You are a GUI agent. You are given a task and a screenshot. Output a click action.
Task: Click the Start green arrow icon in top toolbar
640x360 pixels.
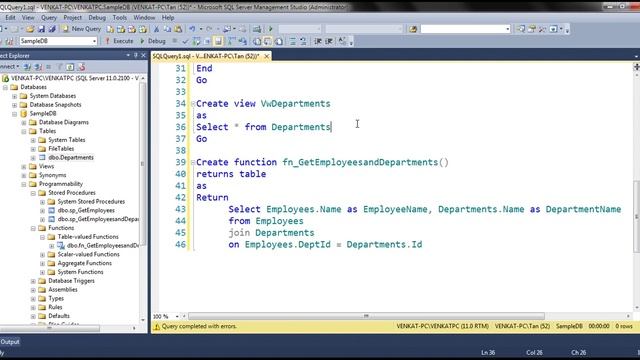(x=270, y=29)
